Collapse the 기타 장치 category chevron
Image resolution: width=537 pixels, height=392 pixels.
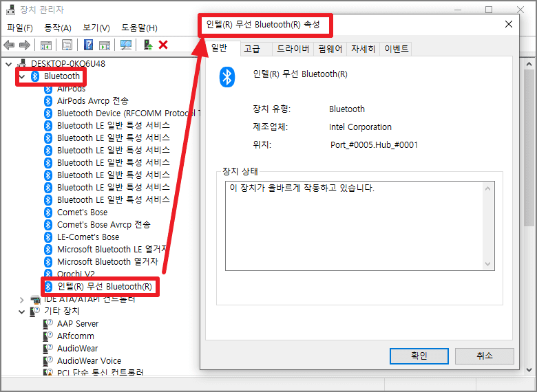tap(22, 312)
